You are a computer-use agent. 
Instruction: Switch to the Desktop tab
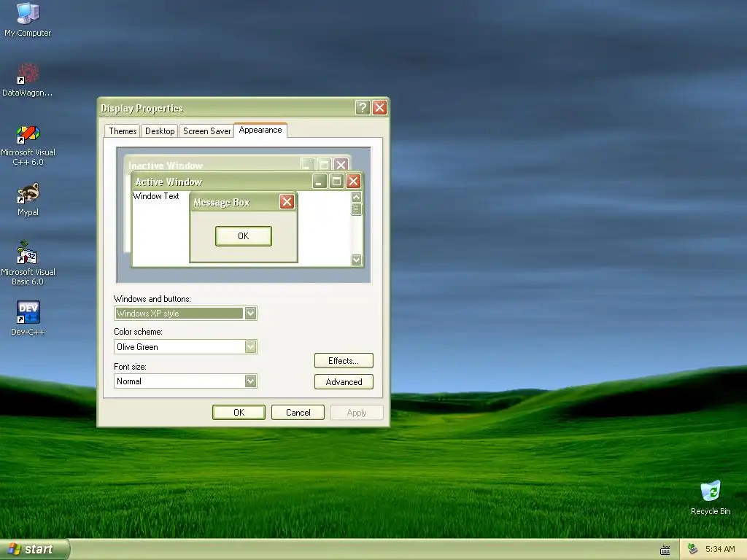tap(160, 131)
